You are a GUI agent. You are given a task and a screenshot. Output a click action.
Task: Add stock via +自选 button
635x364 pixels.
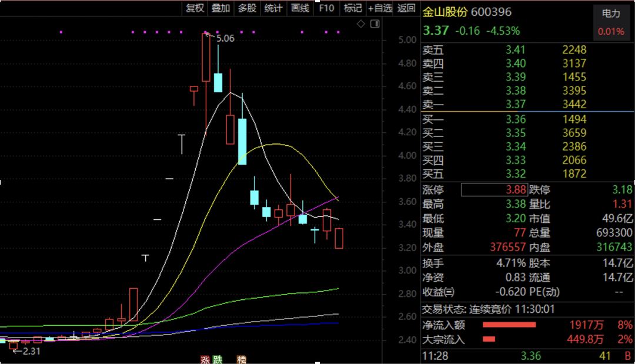point(380,8)
